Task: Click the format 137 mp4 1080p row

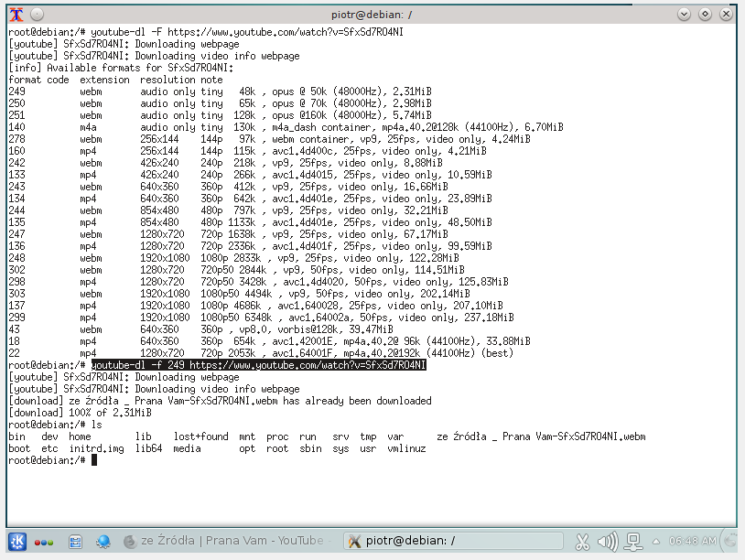Action: click(x=255, y=306)
